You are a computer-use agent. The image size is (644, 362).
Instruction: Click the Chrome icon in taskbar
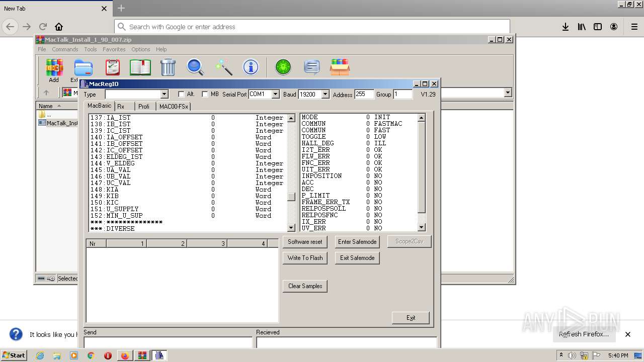point(91,355)
